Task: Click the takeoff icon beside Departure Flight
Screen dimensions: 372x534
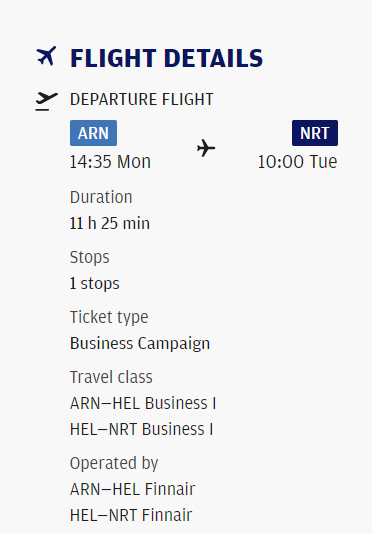Action: click(x=47, y=101)
